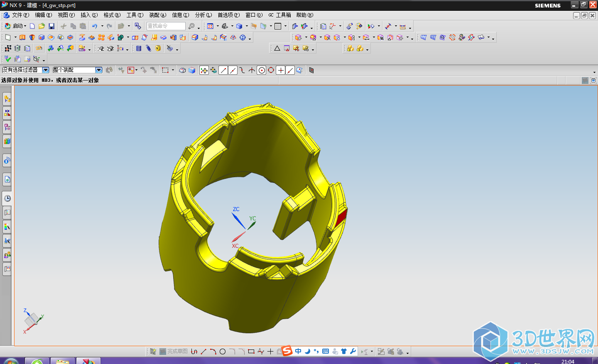Toggle enable snap point button
The image size is (598, 364).
(x=204, y=70)
